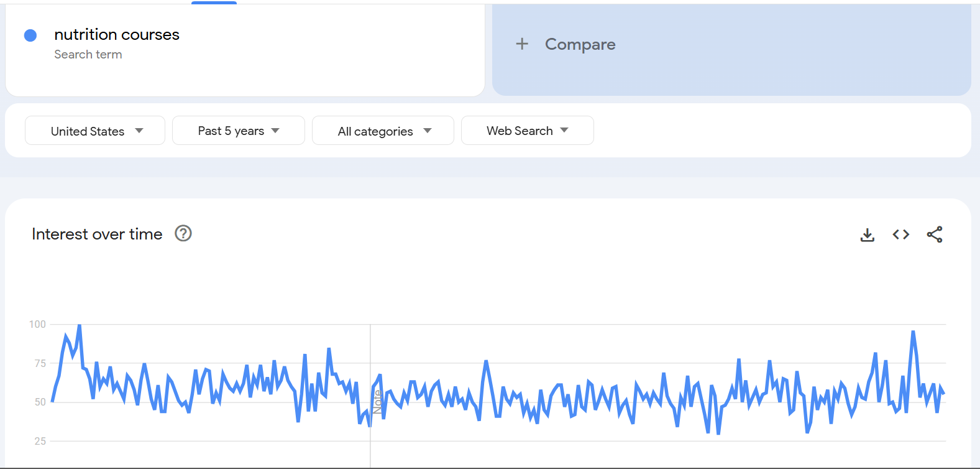Add a comparison term with Compare

coord(731,50)
